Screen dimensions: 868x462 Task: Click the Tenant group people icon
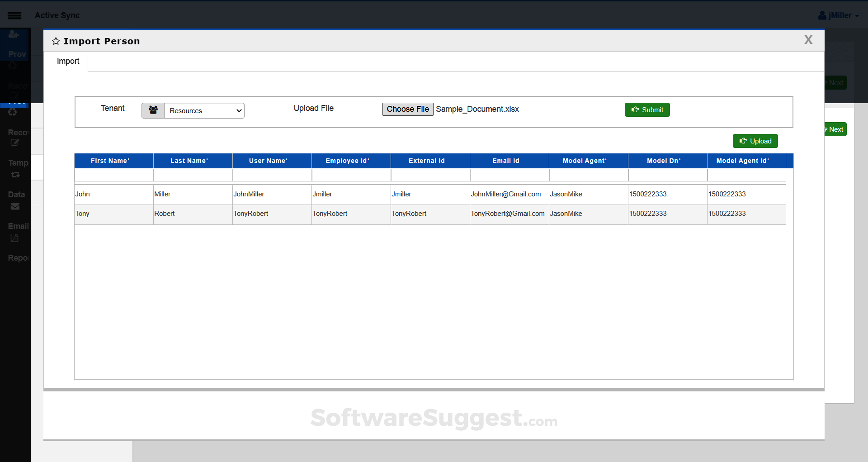(153, 110)
